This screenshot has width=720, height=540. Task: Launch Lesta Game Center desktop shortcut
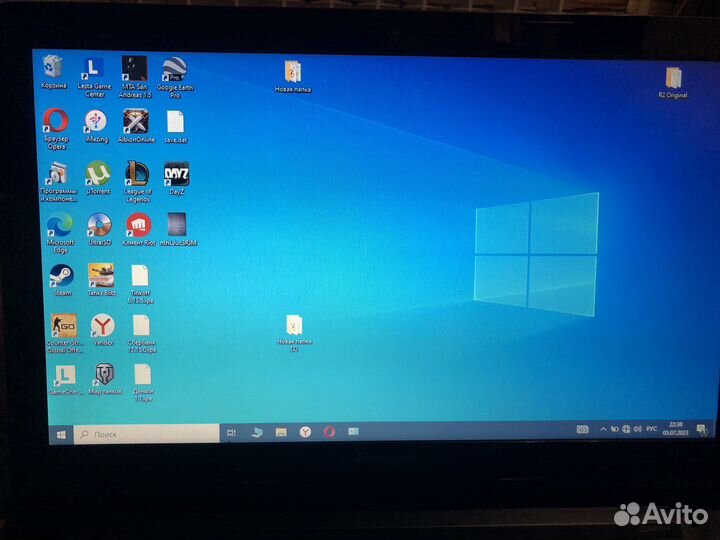click(x=94, y=77)
